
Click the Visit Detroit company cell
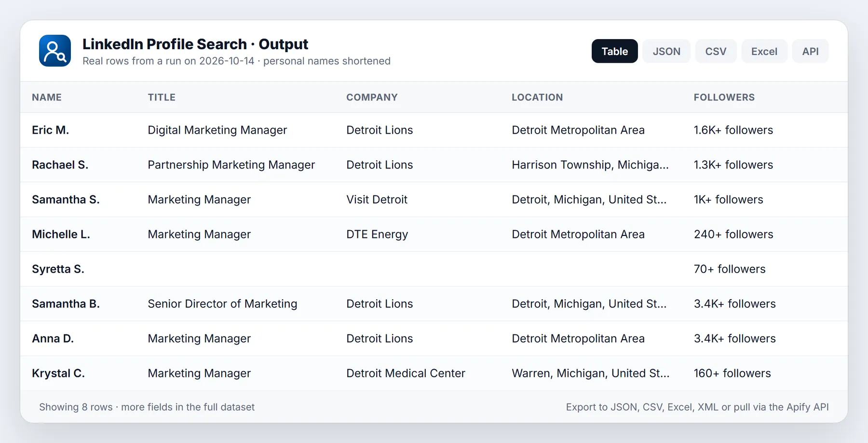click(x=377, y=199)
